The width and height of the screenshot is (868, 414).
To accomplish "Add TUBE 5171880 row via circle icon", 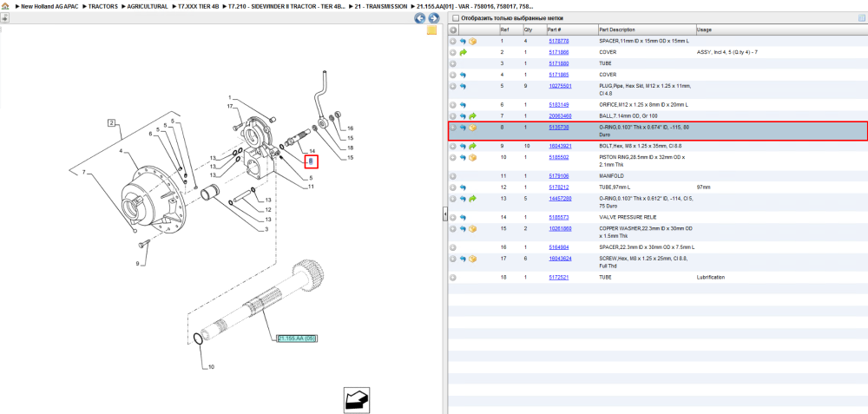I will (x=453, y=63).
